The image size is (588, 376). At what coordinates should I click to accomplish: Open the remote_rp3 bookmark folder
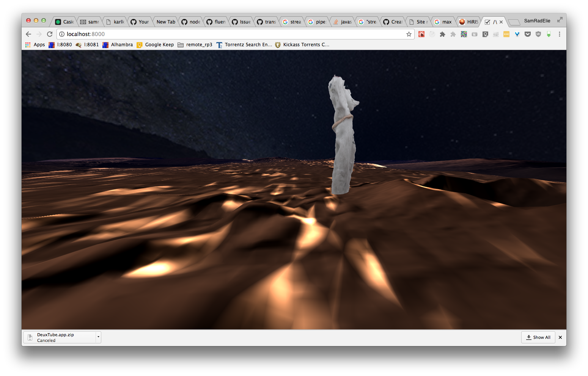click(x=195, y=45)
